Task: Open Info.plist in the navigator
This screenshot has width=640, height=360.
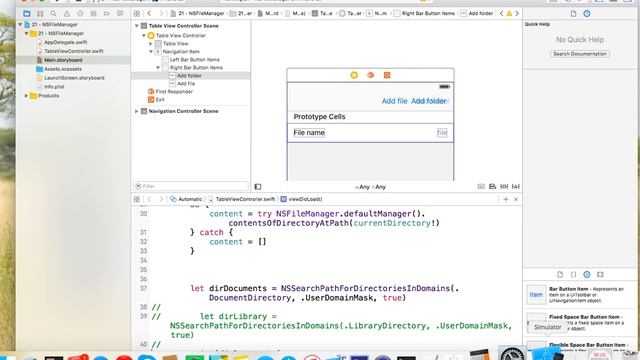Action: click(x=54, y=87)
